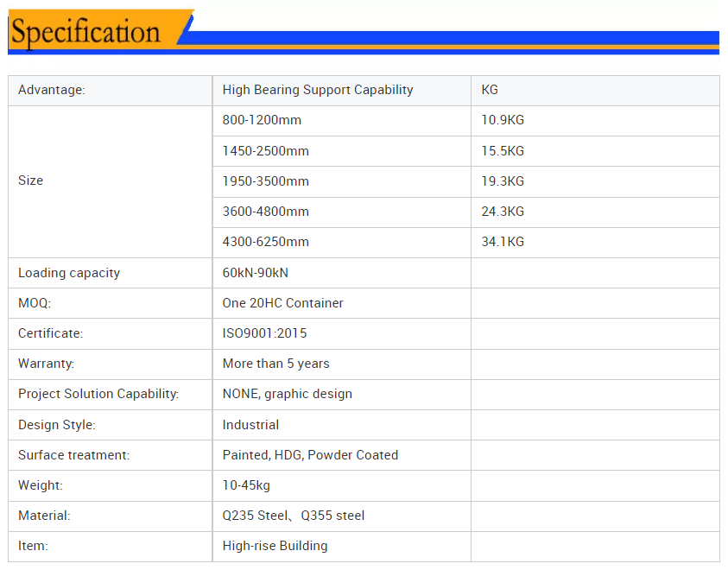
Task: Select 'Project Solution Capability:' label
Action: click(98, 394)
